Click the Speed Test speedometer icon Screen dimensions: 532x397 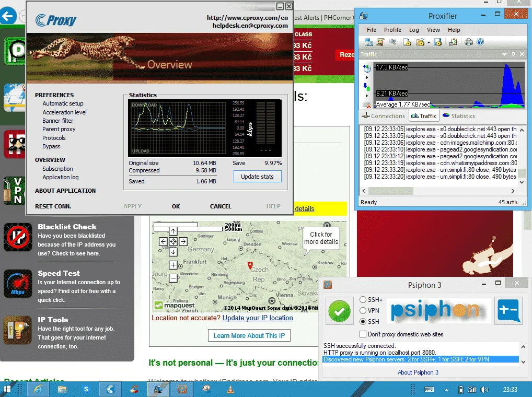point(18,284)
